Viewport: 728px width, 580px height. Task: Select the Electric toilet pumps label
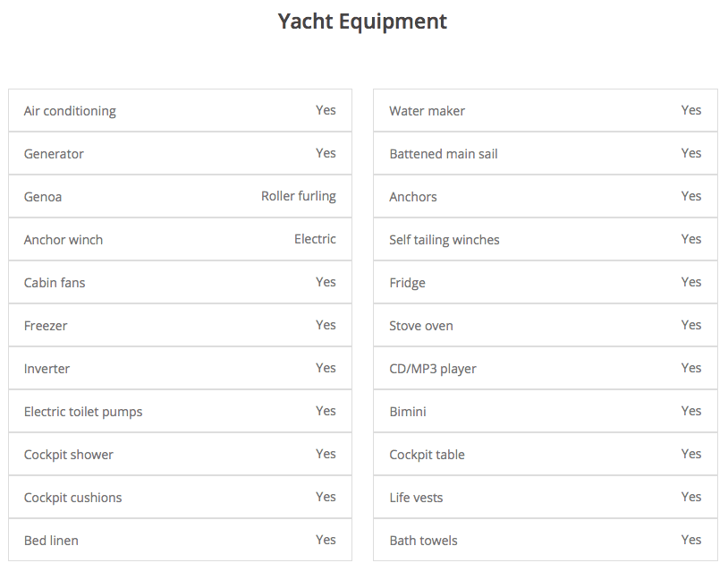[x=83, y=412]
